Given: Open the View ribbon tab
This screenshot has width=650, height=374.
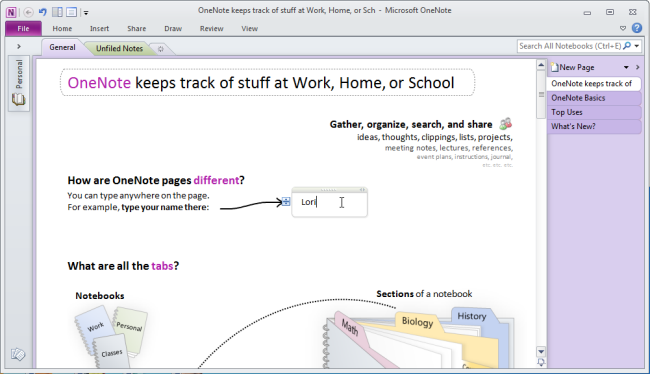Looking at the screenshot, I should tap(250, 29).
